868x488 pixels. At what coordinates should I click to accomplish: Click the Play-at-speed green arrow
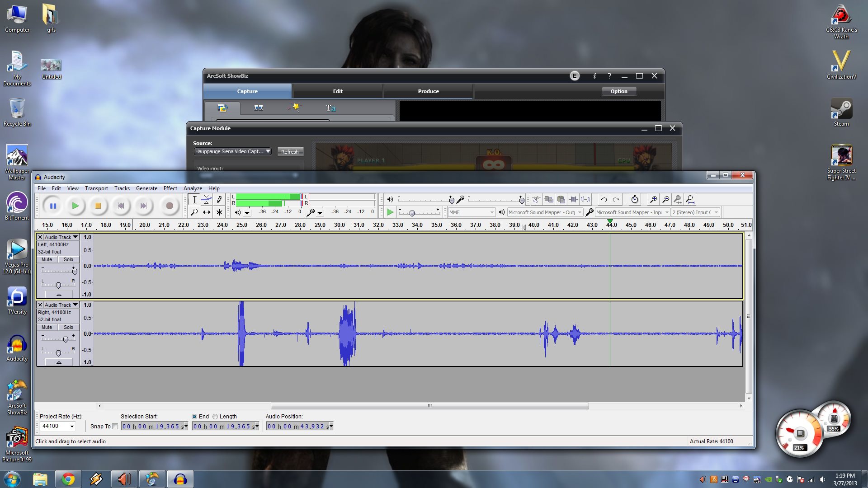coord(390,212)
